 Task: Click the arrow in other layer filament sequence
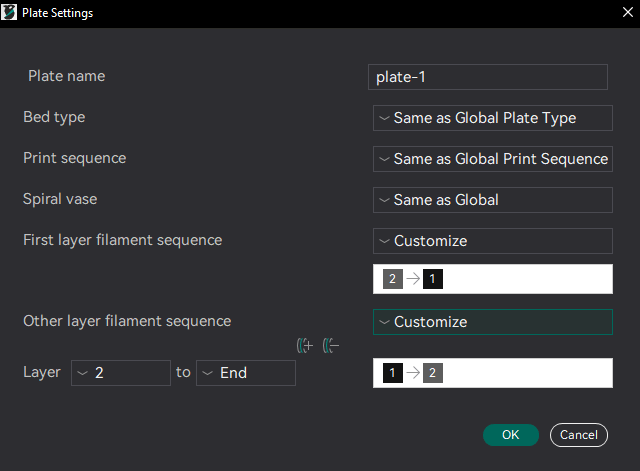click(413, 373)
